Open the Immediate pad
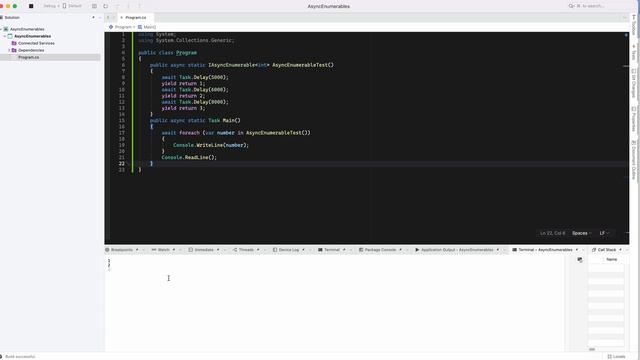This screenshot has width=640, height=360. [x=204, y=250]
